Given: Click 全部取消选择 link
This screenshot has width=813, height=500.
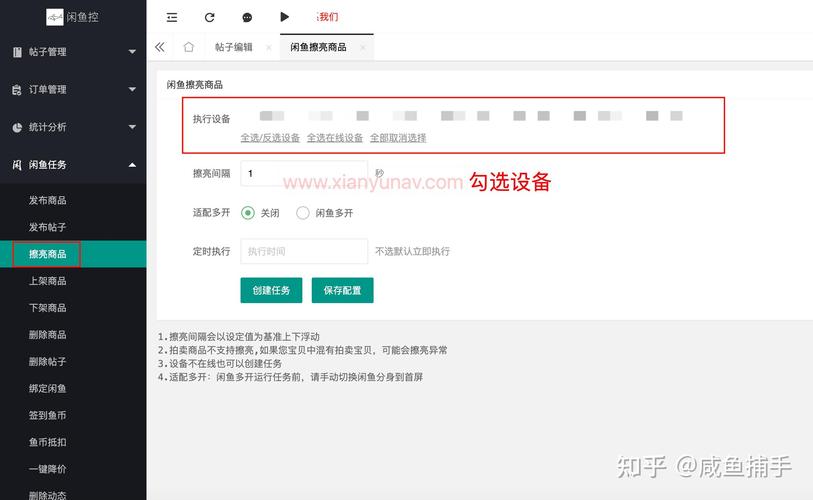Looking at the screenshot, I should (398, 138).
